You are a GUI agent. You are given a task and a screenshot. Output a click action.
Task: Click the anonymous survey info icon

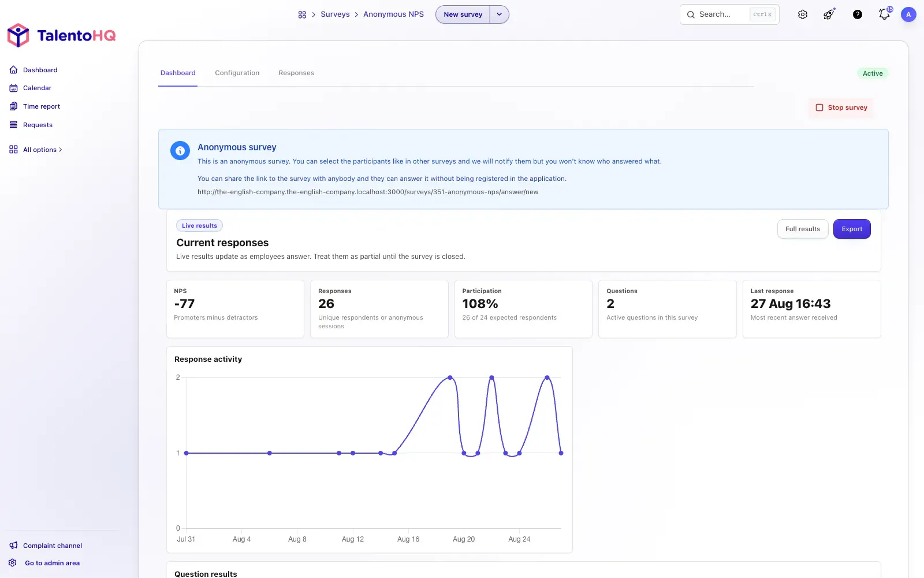(x=180, y=151)
